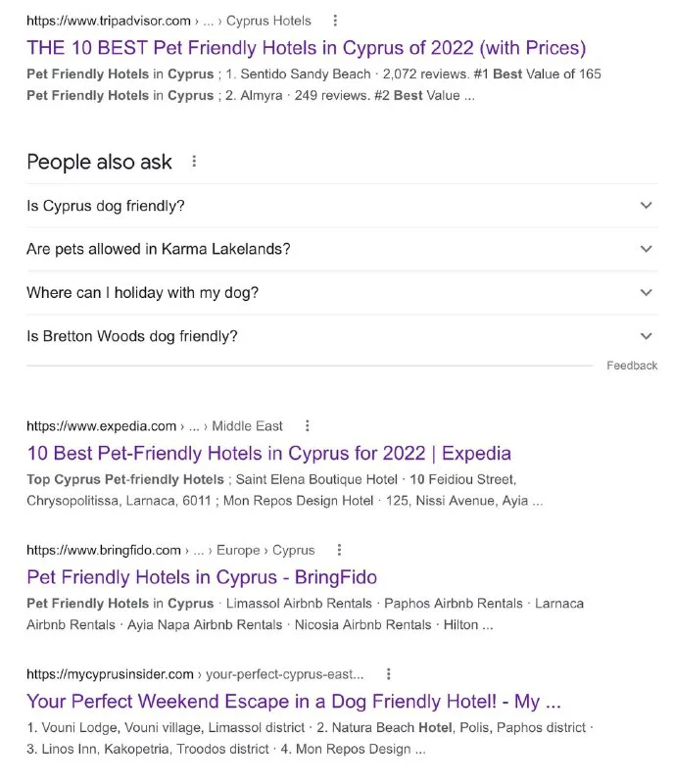
Task: Expand "Where can I holiday with my dog?" chevron
Action: pos(646,292)
